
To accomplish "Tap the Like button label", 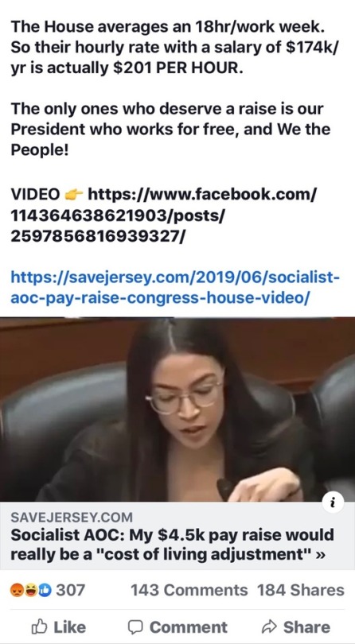I will tap(69, 627).
